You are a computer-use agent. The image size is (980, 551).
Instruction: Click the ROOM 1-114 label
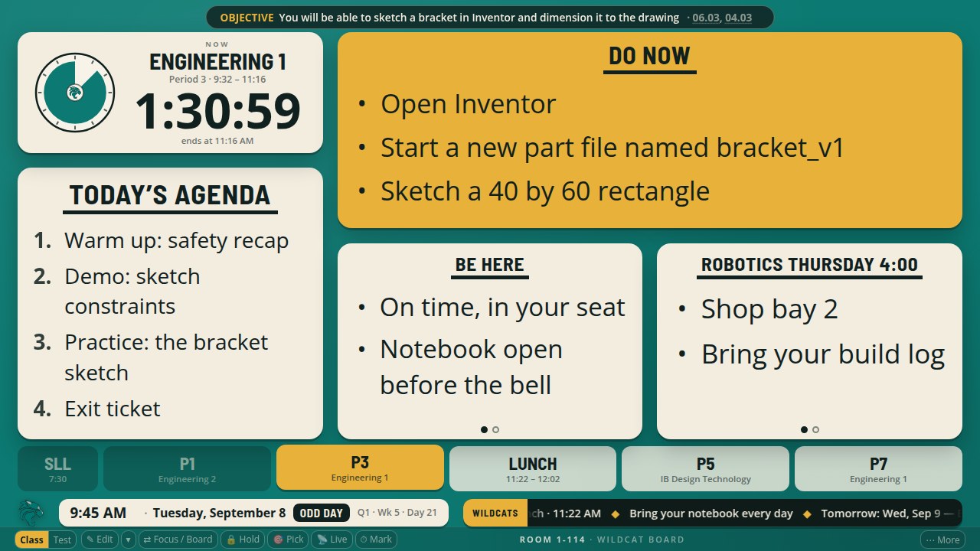[x=552, y=540]
